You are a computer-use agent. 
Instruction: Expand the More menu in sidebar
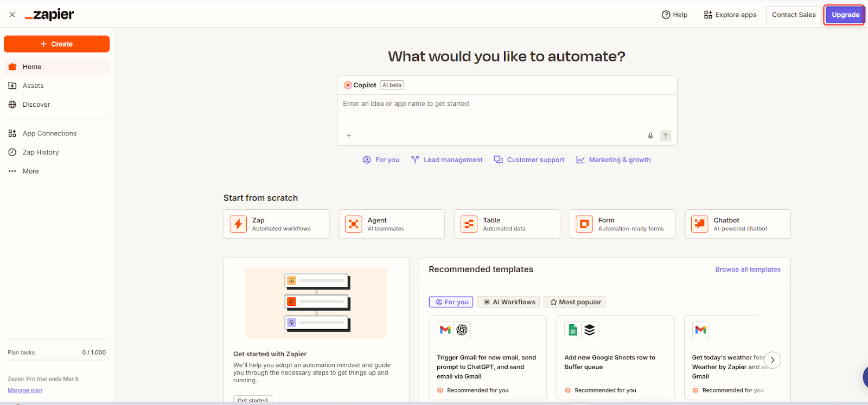coord(56,171)
